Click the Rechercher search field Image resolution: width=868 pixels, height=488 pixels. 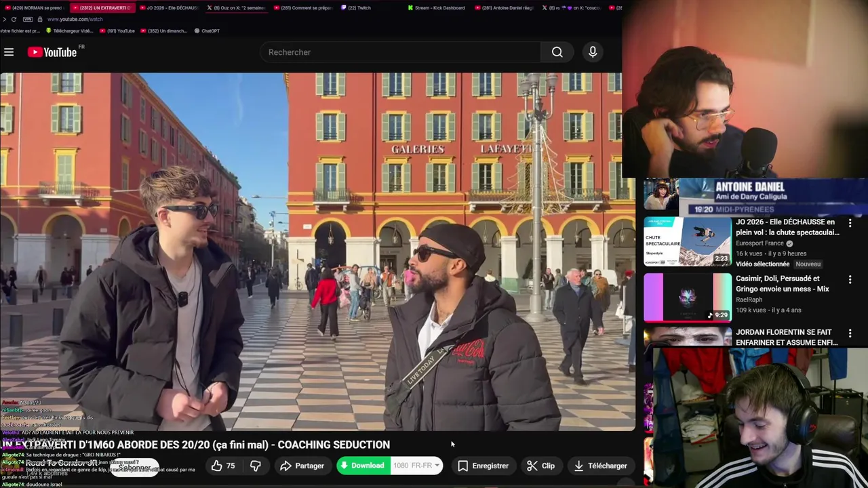(400, 52)
